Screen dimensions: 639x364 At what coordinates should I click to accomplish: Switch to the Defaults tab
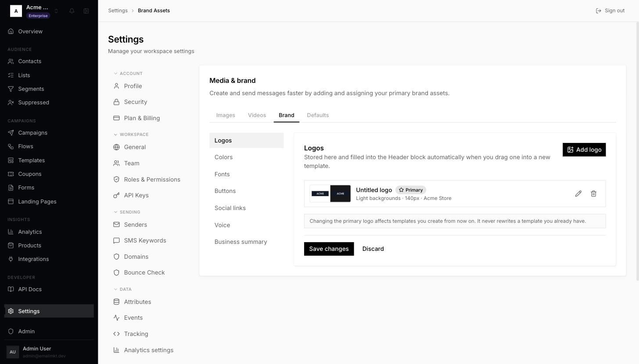pyautogui.click(x=318, y=115)
